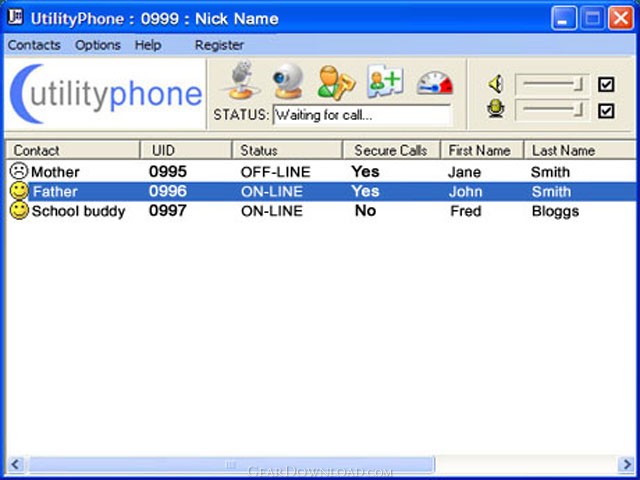Screen dimensions: 640x480
Task: Click the horizontal scrollbar thumb
Action: 231,464
